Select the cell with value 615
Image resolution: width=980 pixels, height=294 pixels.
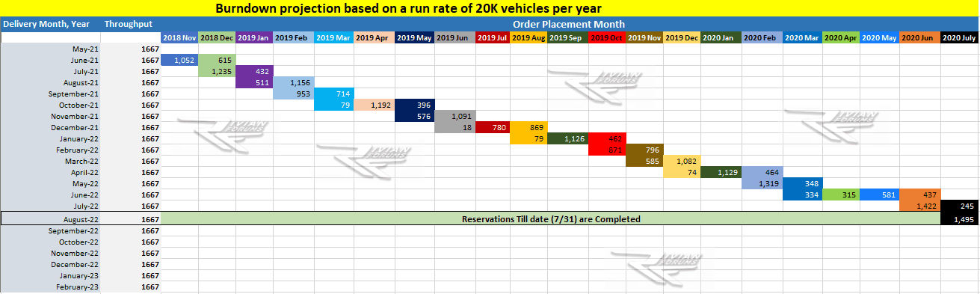[217, 60]
